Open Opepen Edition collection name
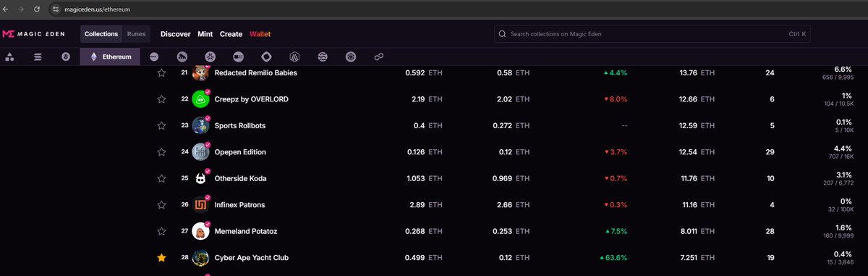868x276 pixels. (x=240, y=152)
